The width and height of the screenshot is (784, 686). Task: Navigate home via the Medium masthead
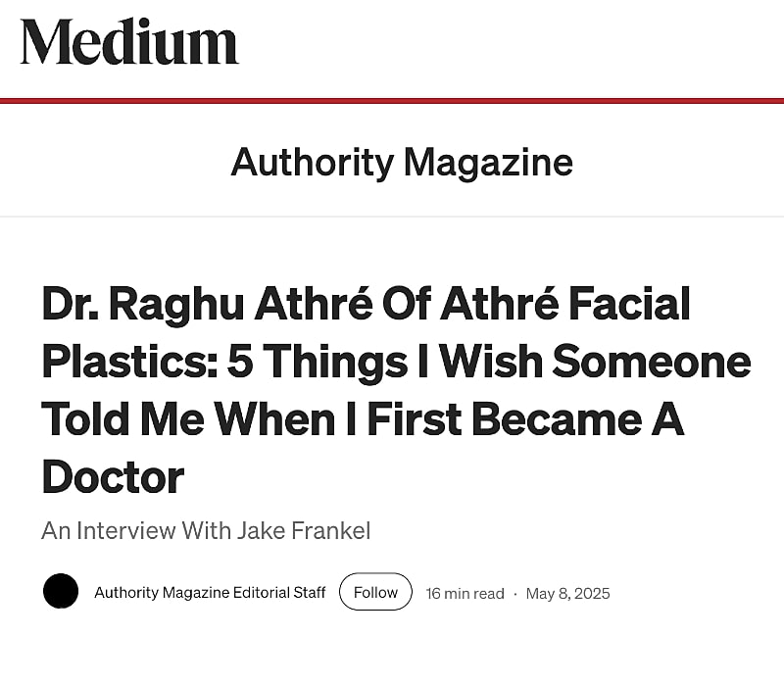click(127, 43)
